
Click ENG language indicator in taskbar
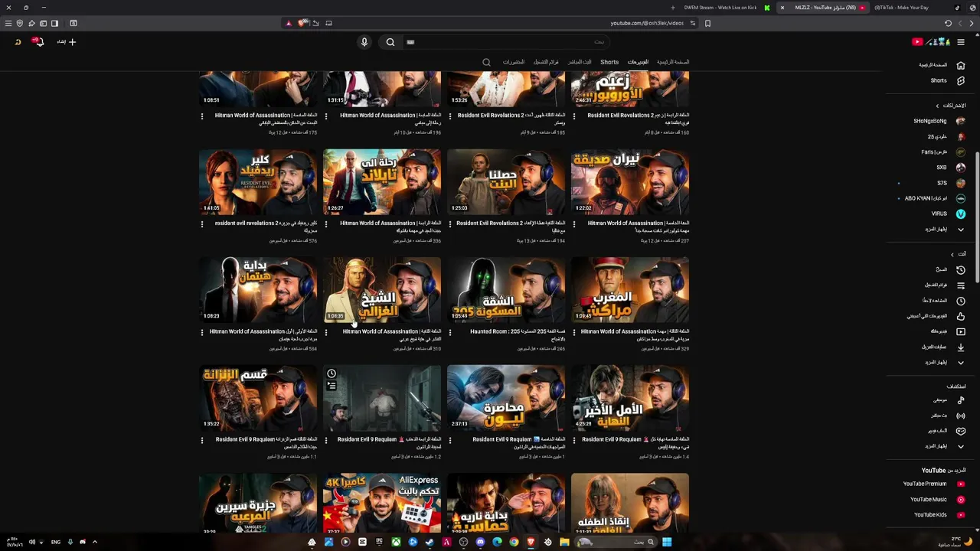coord(56,542)
